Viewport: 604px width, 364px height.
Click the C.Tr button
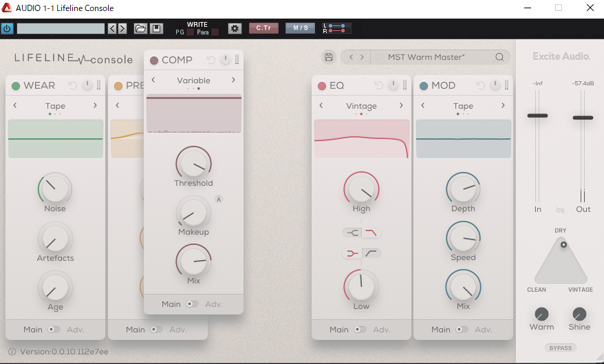coord(263,28)
